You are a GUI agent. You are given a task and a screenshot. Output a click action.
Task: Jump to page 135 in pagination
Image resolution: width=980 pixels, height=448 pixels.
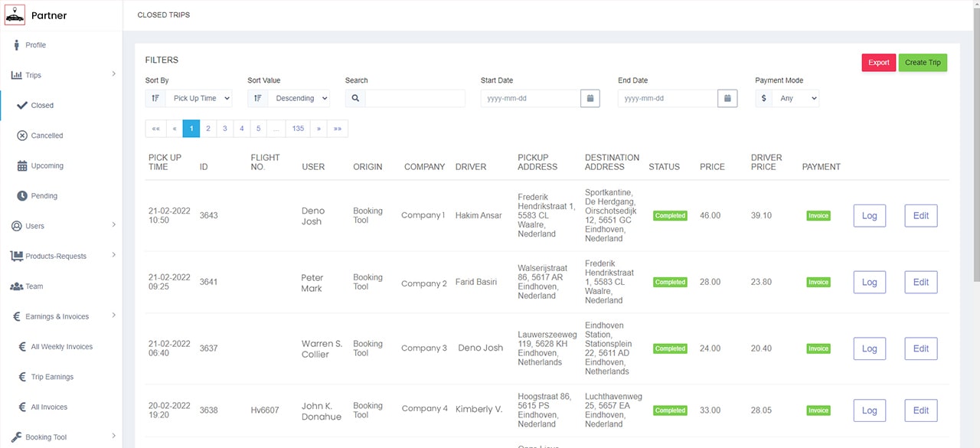tap(298, 129)
